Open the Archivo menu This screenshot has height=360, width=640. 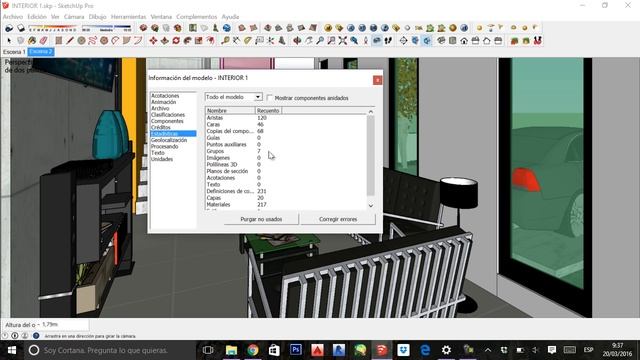click(x=13, y=17)
